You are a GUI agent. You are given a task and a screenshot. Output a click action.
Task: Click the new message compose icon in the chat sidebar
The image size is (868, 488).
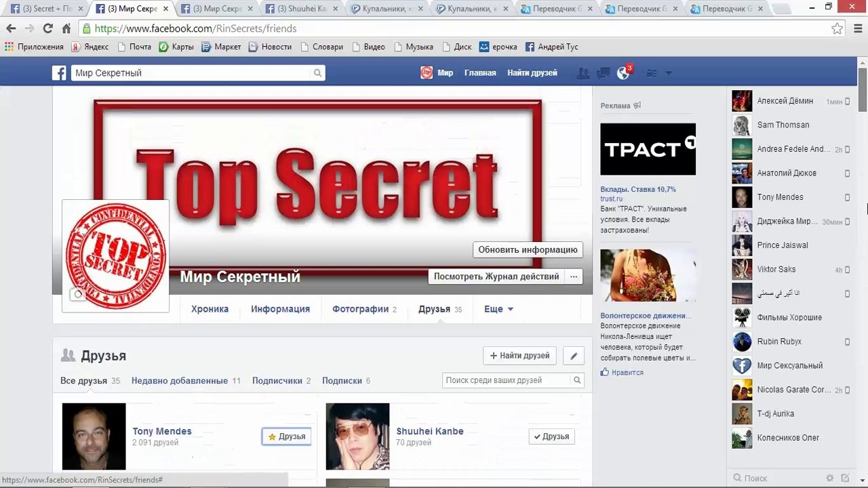[x=845, y=478]
